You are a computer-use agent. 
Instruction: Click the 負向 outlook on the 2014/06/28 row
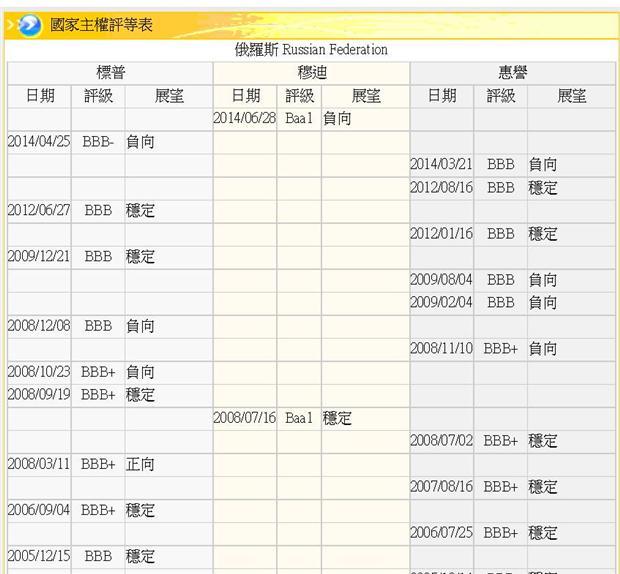(337, 118)
